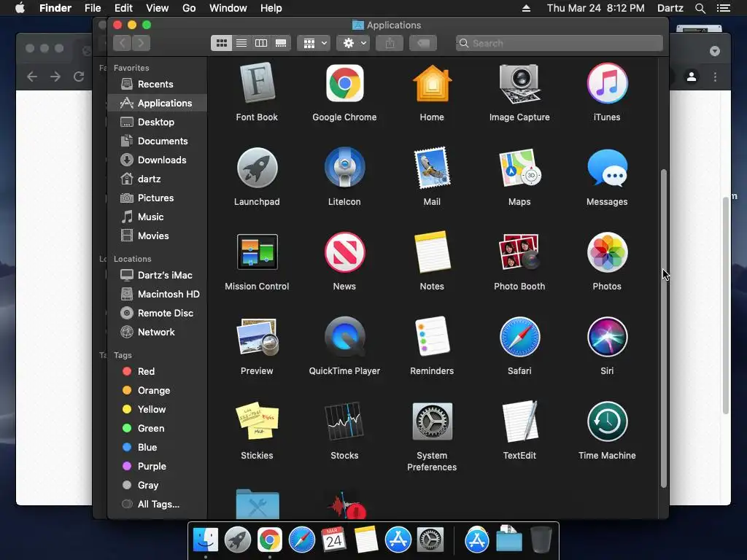The height and width of the screenshot is (560, 747).
Task: Open Spotlight search in menu bar
Action: coord(700,8)
